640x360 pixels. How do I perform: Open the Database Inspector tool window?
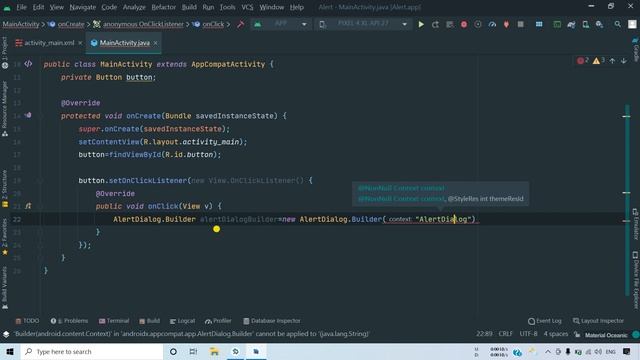[x=272, y=321]
